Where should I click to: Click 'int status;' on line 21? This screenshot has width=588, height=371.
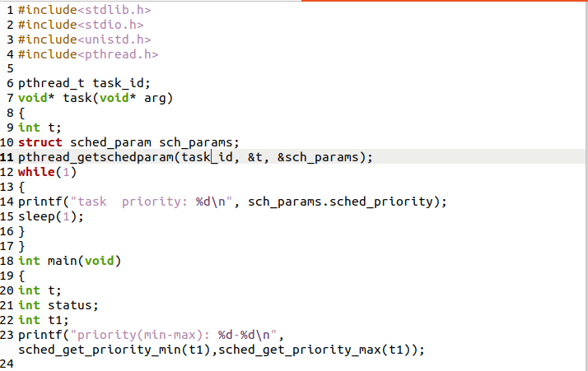coord(58,305)
